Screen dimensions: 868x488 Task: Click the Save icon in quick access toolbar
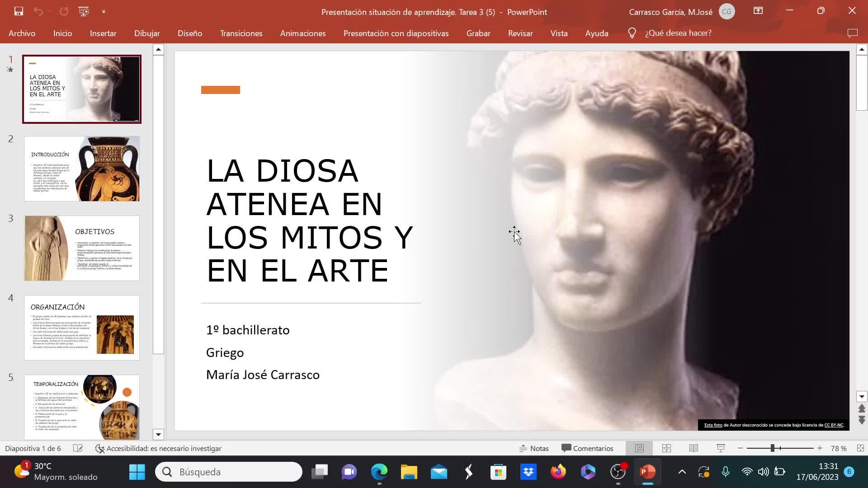pyautogui.click(x=19, y=11)
